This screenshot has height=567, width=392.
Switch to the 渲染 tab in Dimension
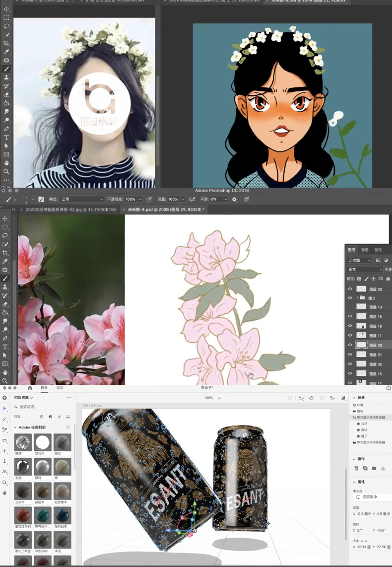pyautogui.click(x=60, y=388)
